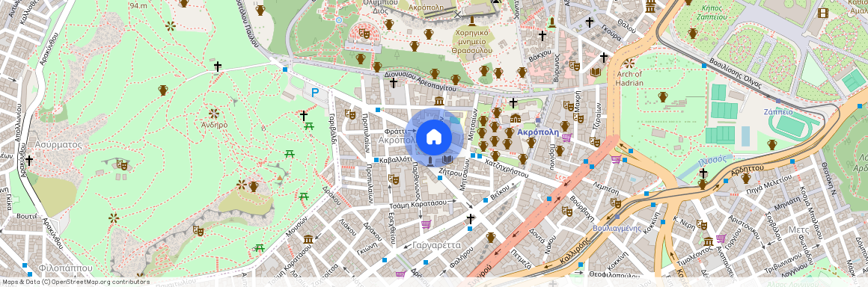Click the blue home location marker
Screen dimensions: 868x287
[x=434, y=138]
